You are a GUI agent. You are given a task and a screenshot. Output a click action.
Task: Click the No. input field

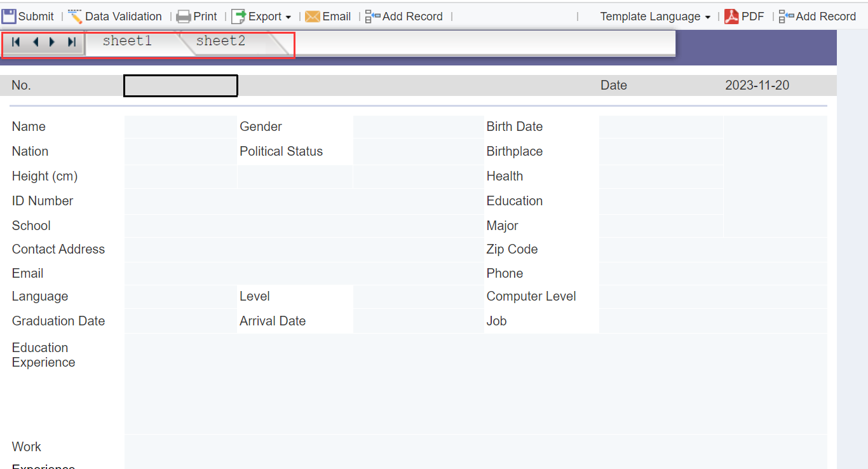(180, 86)
